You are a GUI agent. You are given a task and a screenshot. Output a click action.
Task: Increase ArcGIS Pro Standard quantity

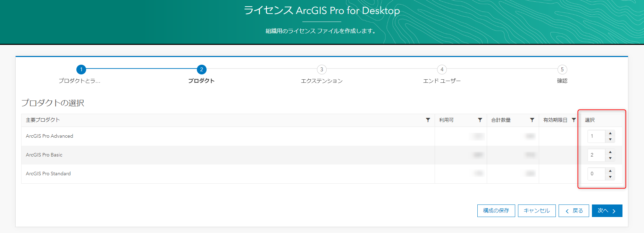coord(610,171)
